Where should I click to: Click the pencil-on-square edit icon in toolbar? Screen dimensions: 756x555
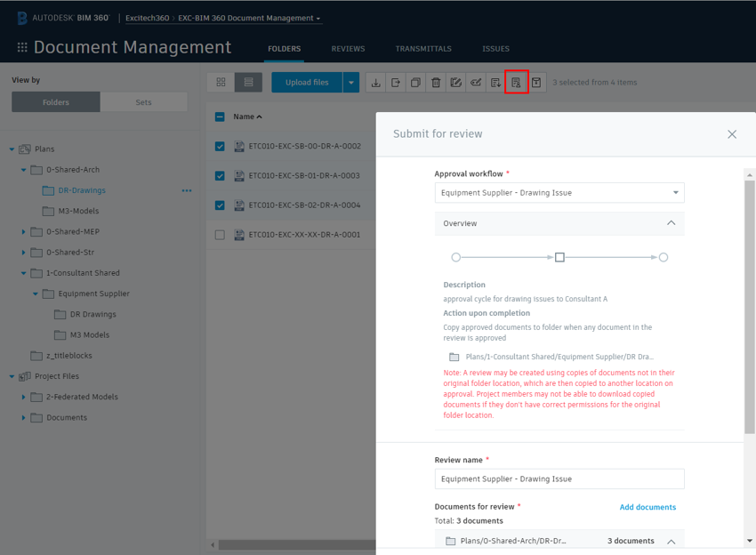pos(455,83)
